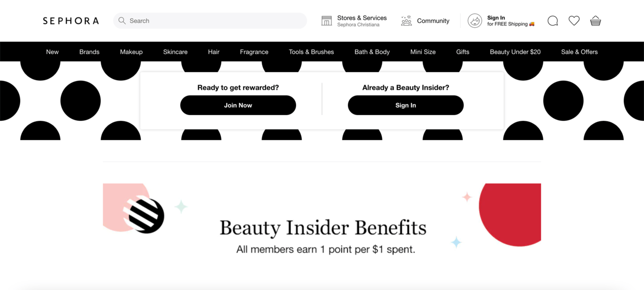
Task: Open the Sale & Offers menu item
Action: tap(579, 52)
